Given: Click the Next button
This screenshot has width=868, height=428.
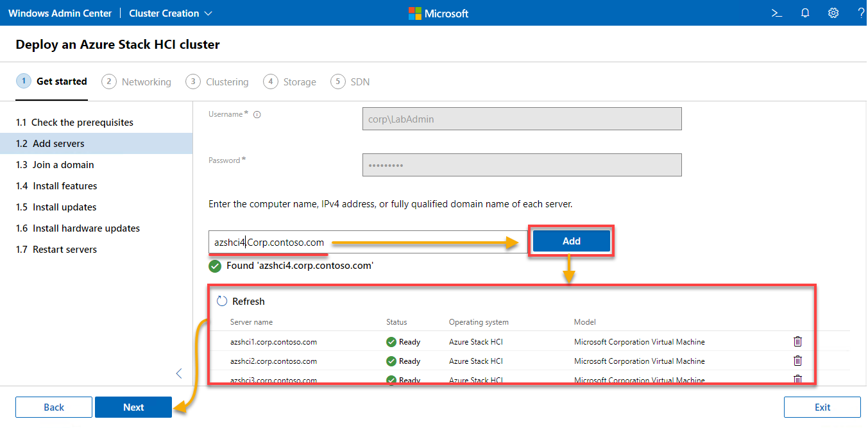Looking at the screenshot, I should 133,407.
